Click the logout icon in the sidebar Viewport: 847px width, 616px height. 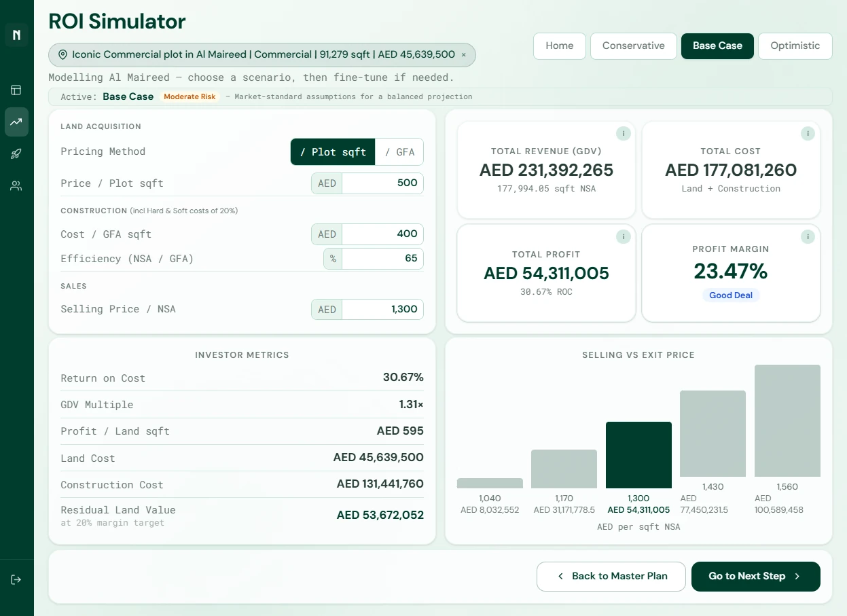coord(16,579)
